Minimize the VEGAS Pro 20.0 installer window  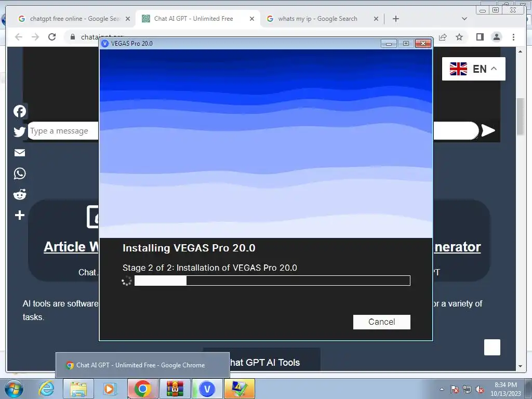coord(389,44)
